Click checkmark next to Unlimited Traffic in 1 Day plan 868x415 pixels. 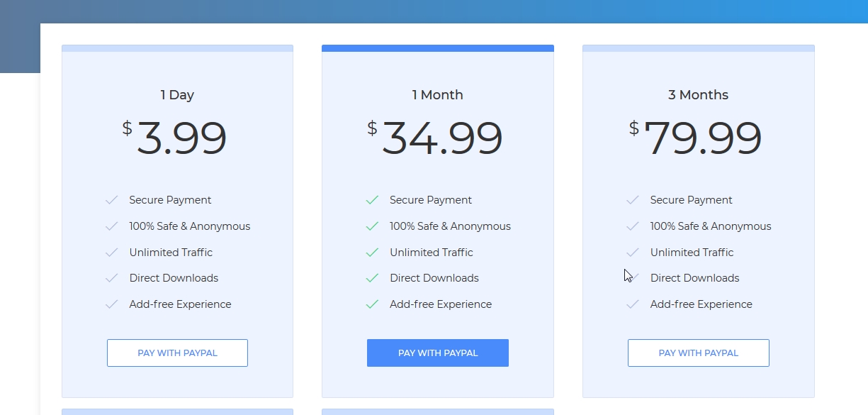pyautogui.click(x=111, y=253)
